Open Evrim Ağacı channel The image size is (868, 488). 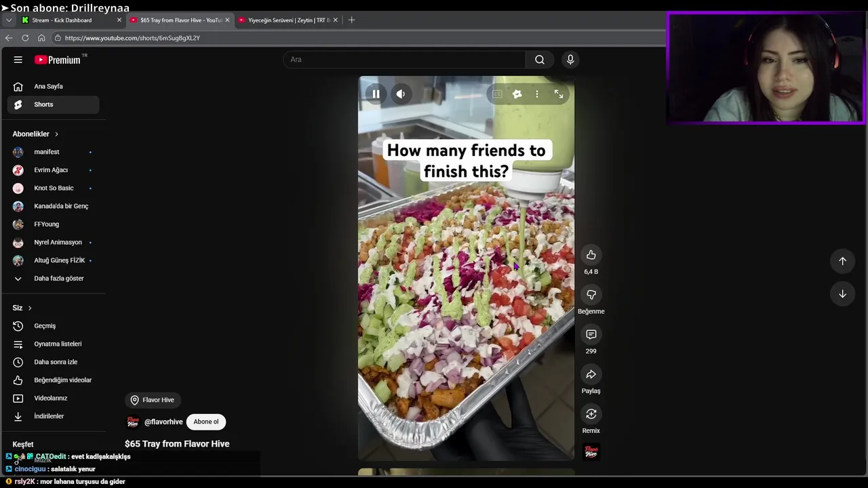[x=54, y=170]
